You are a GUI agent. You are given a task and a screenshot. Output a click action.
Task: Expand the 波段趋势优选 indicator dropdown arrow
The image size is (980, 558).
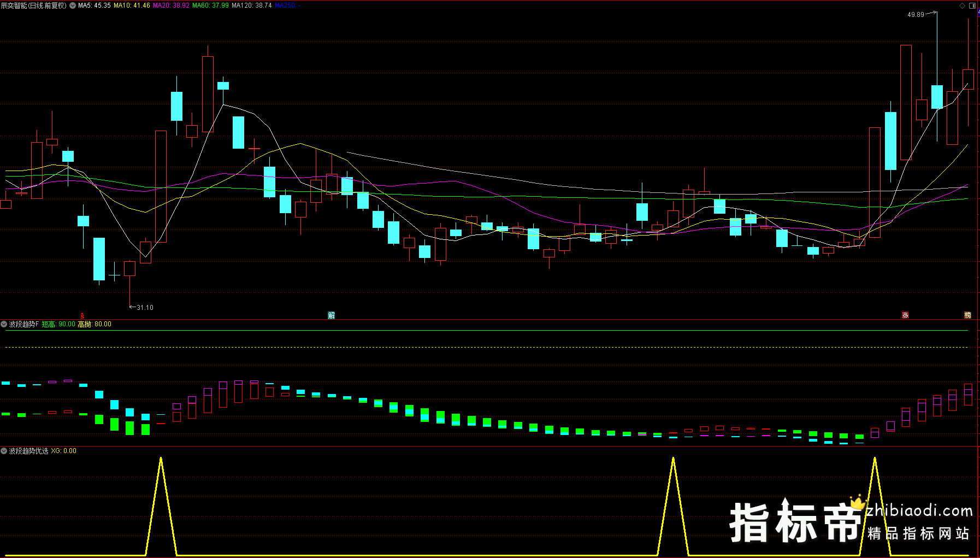pos(4,451)
